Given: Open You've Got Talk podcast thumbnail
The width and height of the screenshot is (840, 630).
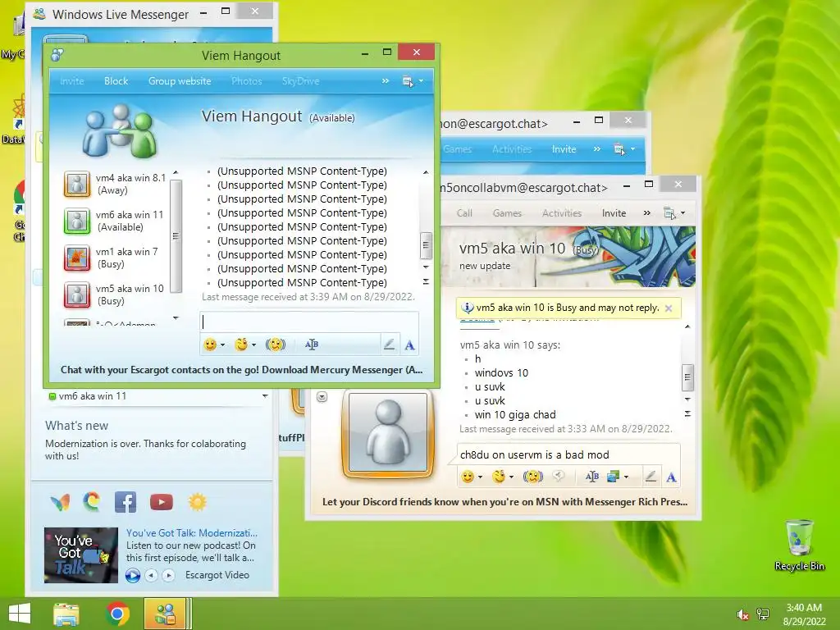Looking at the screenshot, I should (x=81, y=555).
